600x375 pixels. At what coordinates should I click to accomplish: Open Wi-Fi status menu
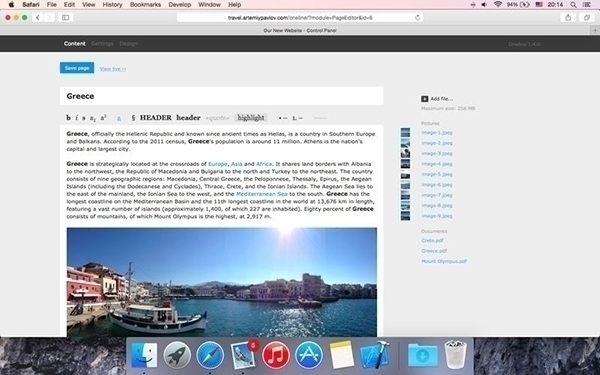pyautogui.click(x=498, y=5)
